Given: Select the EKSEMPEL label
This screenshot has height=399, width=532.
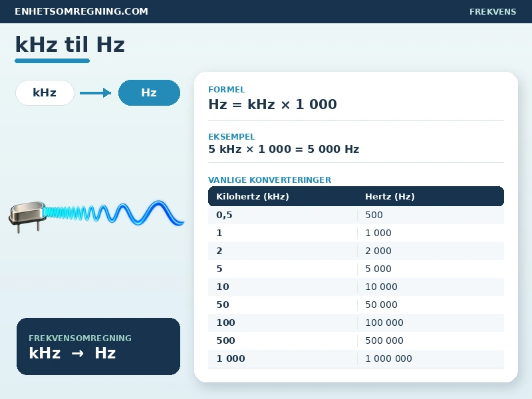Looking at the screenshot, I should (x=231, y=137).
